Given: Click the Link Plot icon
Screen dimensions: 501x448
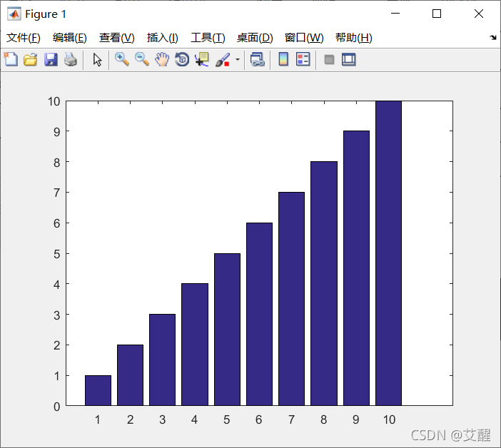Looking at the screenshot, I should pyautogui.click(x=257, y=59).
